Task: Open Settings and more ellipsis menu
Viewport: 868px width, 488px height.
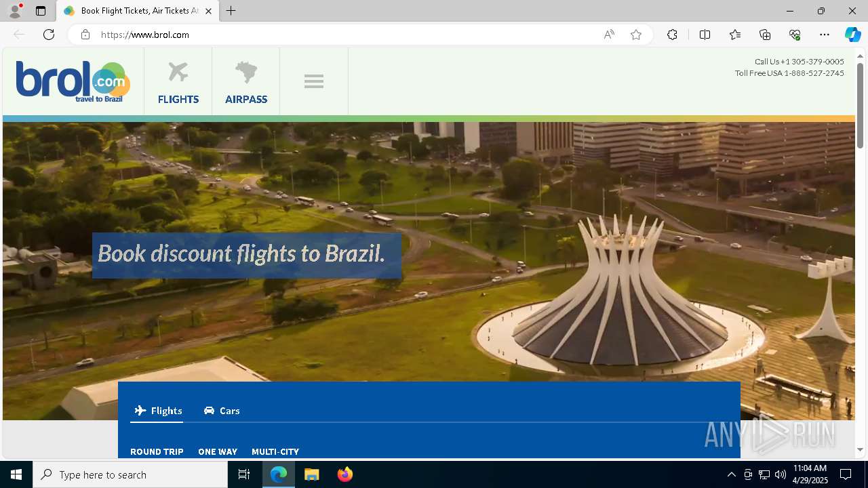Action: (x=825, y=35)
